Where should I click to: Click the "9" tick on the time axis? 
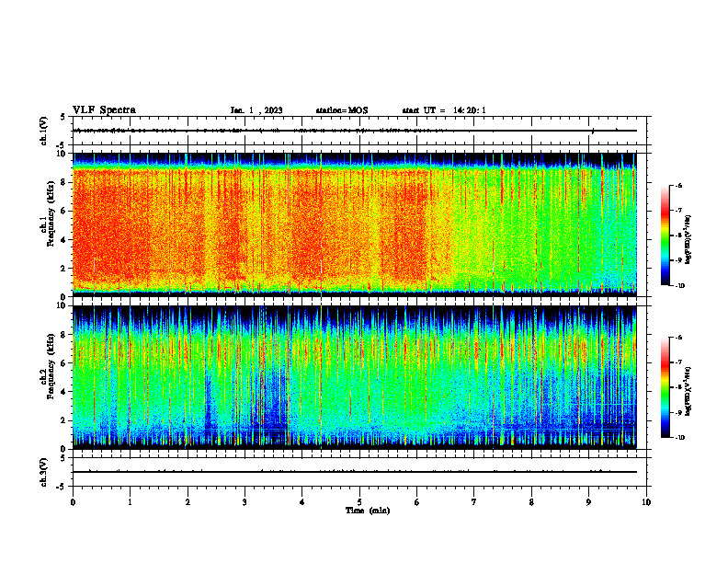[x=588, y=502]
